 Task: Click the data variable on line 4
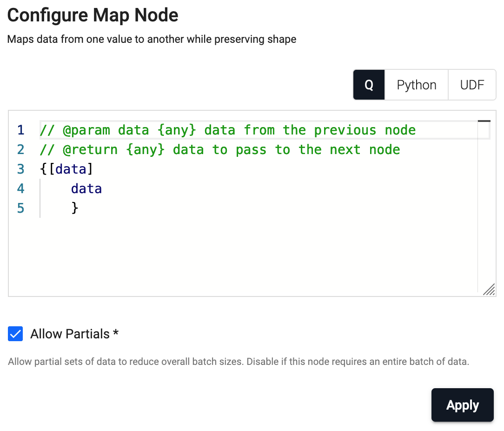pos(86,189)
